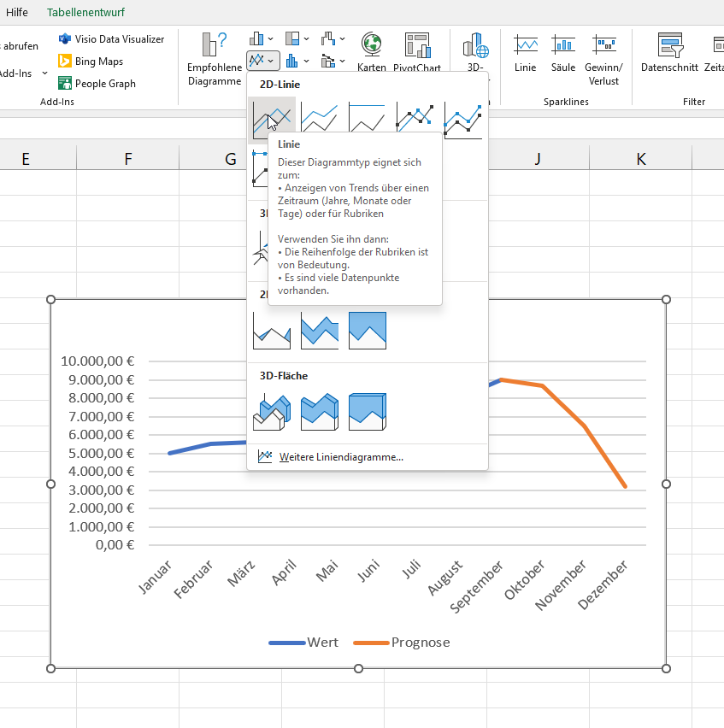Open Weitere Liniendiagramme option
The height and width of the screenshot is (728, 724).
click(367, 457)
